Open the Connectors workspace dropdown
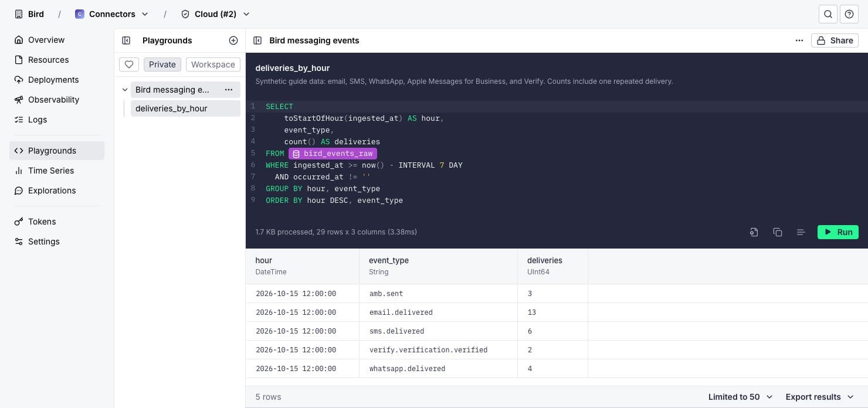Viewport: 868px width, 408px height. (x=112, y=14)
